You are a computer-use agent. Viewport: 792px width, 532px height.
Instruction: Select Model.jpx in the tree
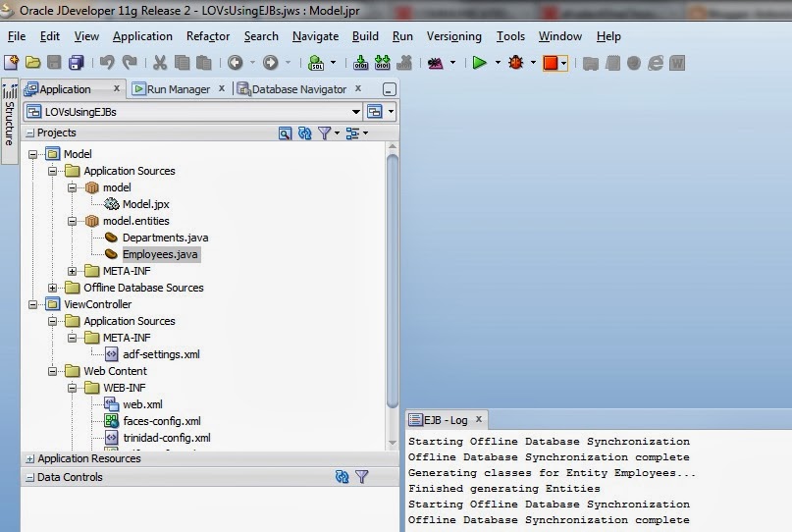point(146,204)
